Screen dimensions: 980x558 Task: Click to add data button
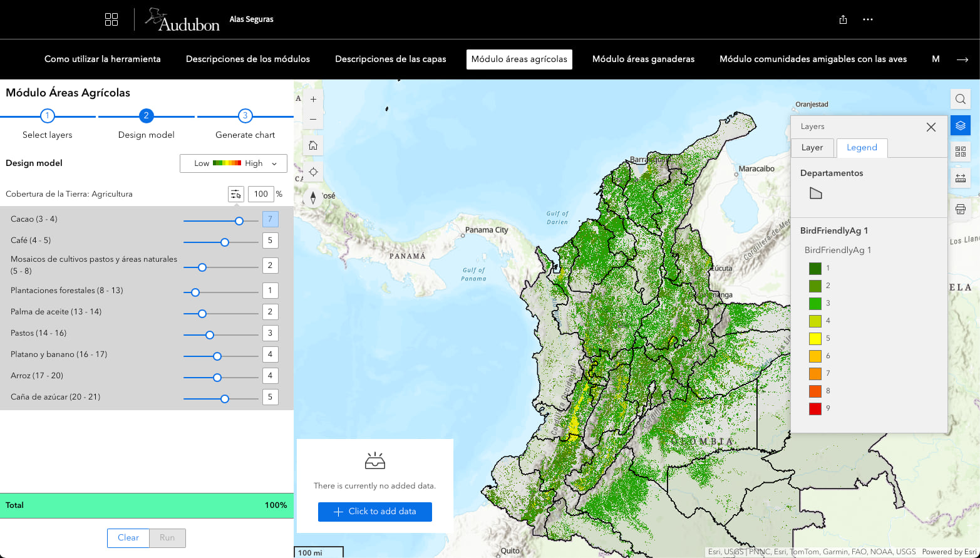(x=374, y=512)
